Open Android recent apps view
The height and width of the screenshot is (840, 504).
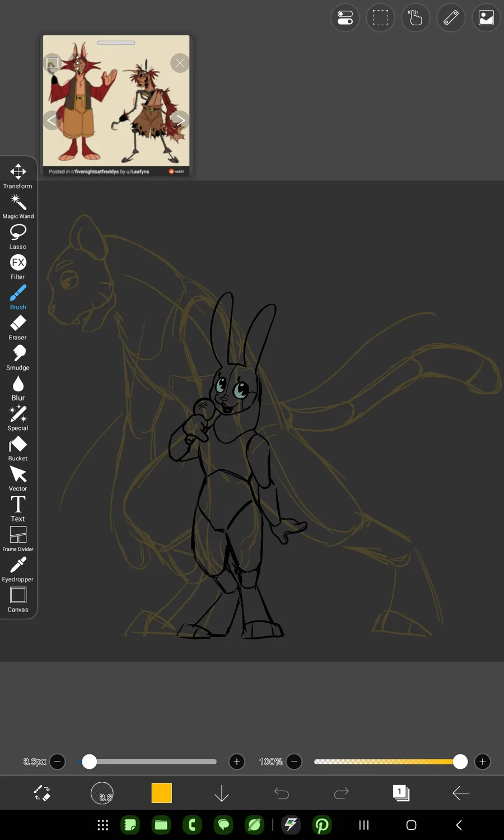pos(364,825)
